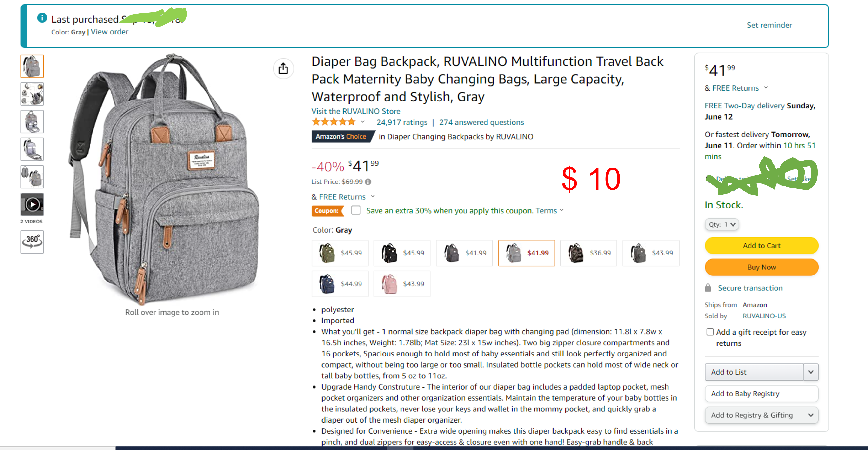Viewport: 868px width, 450px height.
Task: Check the gift receipt checkbox
Action: click(710, 332)
